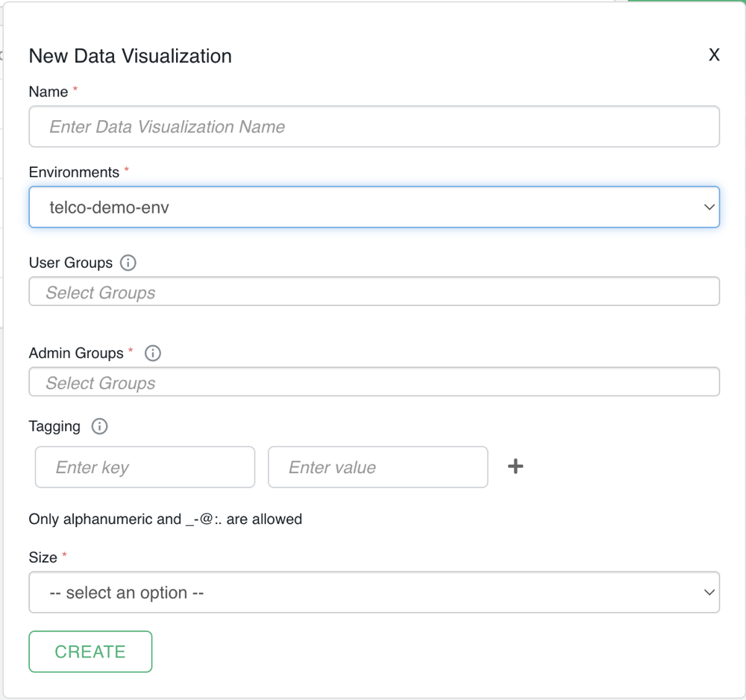
Task: Open the Admin Groups selection box
Action: point(374,382)
